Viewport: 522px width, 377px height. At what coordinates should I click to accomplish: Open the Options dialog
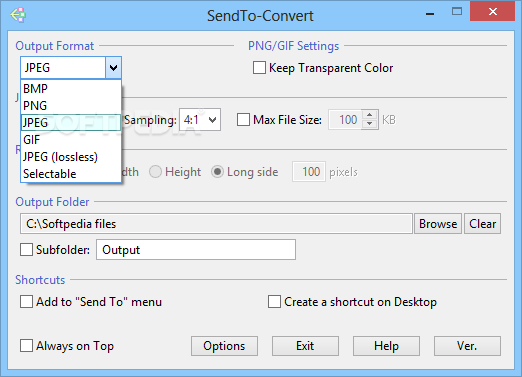tap(224, 346)
